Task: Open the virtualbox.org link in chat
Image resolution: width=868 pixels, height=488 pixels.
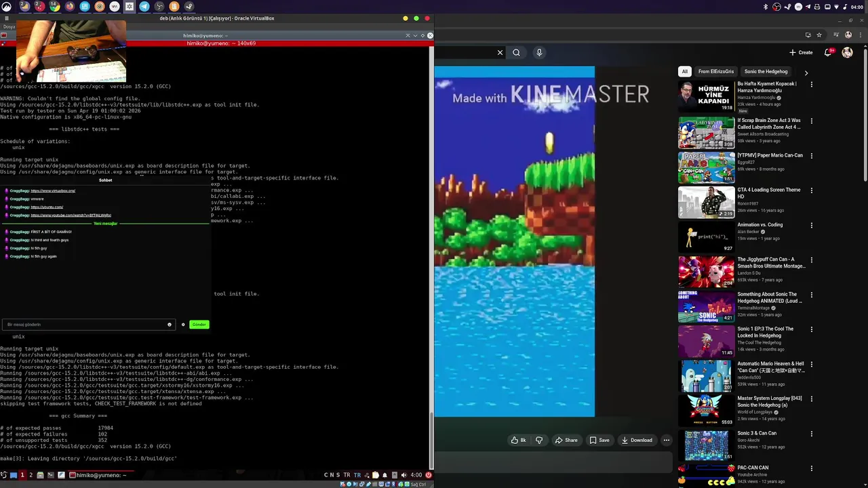Action: (x=53, y=191)
